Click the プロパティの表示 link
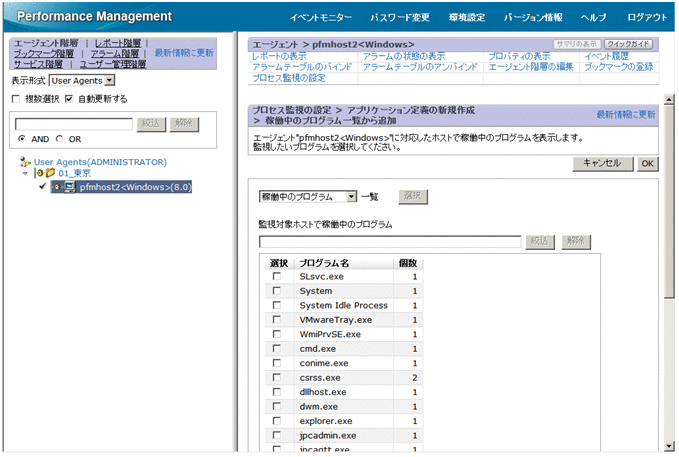679x457 pixels. coord(519,56)
